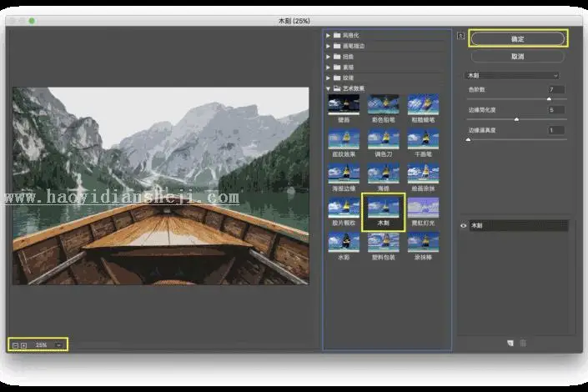Screen dimensions: 588x392
Task: Select the 壁画 filter thumbnail
Action: (x=344, y=104)
